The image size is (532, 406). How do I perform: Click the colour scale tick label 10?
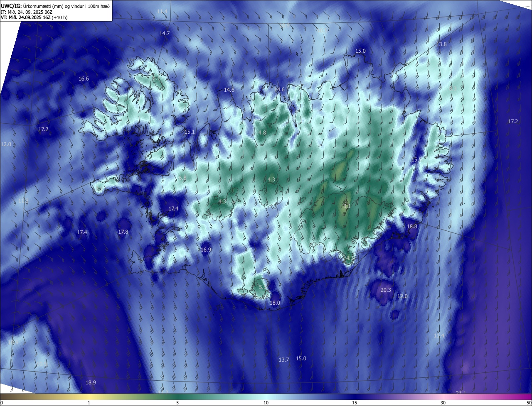pyautogui.click(x=266, y=403)
